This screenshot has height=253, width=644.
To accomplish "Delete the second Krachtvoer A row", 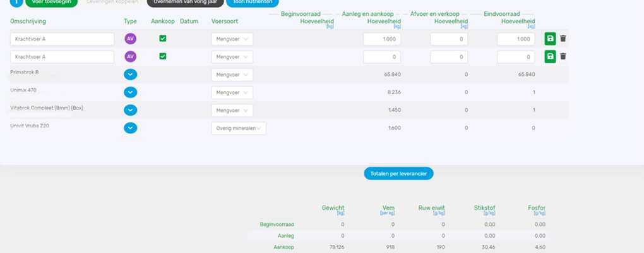I will point(563,57).
